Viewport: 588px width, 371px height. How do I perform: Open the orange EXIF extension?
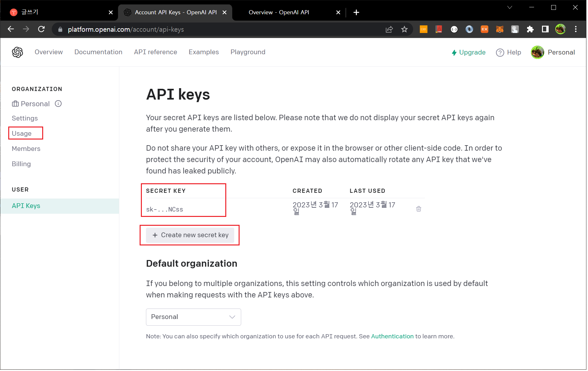click(x=423, y=29)
